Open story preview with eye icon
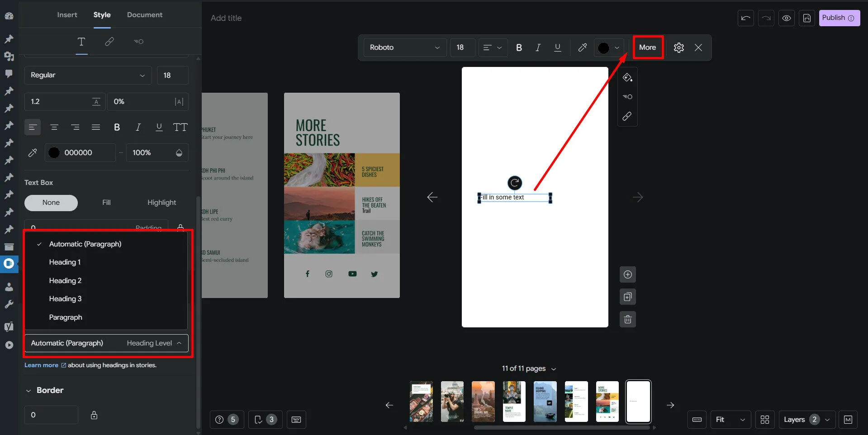Viewport: 868px width, 435px height. coord(787,18)
